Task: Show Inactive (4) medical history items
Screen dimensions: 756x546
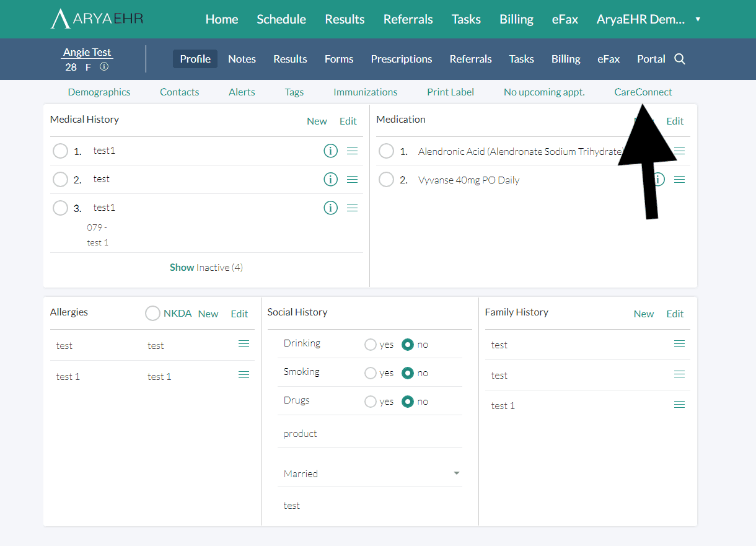Action: click(206, 268)
